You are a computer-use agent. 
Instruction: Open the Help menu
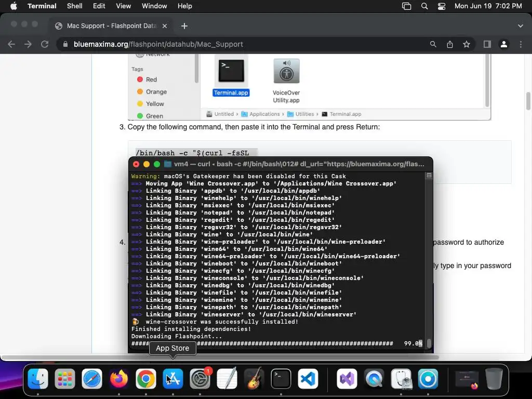[185, 6]
